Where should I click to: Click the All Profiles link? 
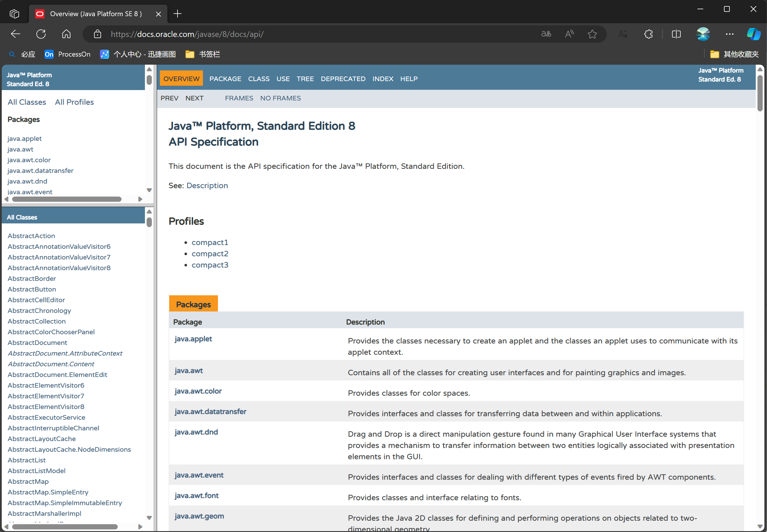(74, 102)
